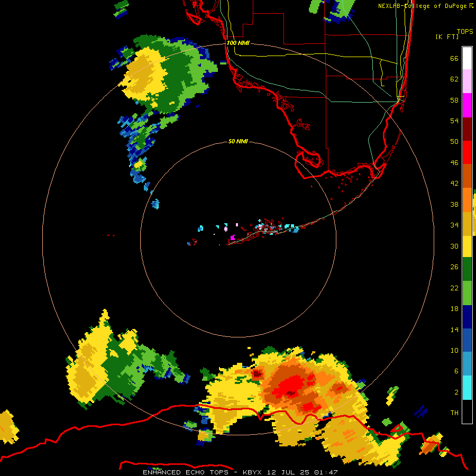Click the "50" legend value

click(x=454, y=141)
